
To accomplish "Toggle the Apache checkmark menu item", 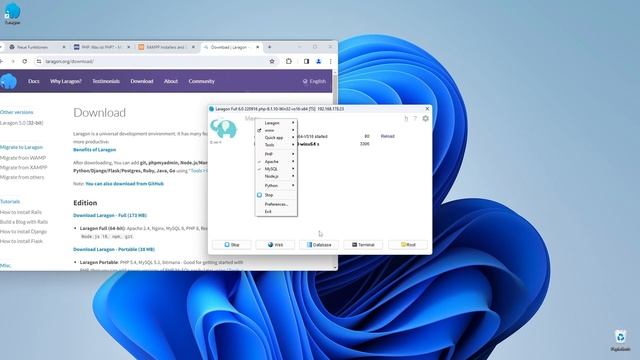I will pos(276,162).
